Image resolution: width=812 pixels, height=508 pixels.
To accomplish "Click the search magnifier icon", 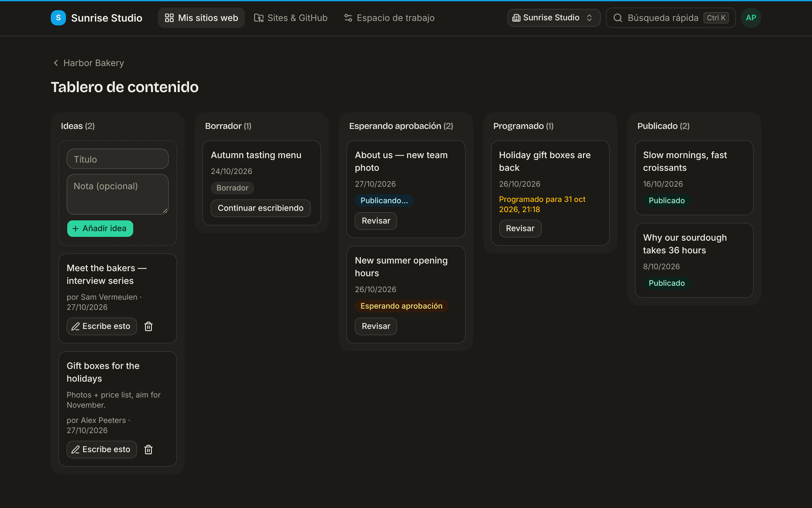I will [x=618, y=18].
